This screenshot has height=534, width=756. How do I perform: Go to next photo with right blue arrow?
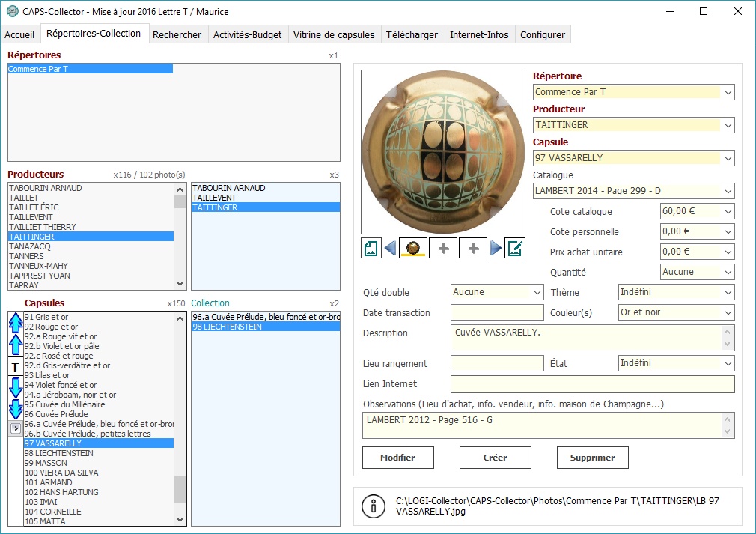click(496, 249)
